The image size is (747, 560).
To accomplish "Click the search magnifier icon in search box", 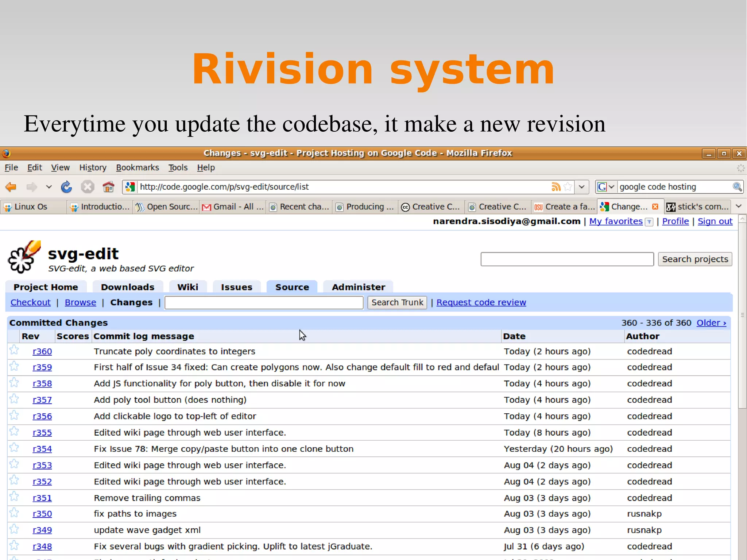I will pos(737,187).
